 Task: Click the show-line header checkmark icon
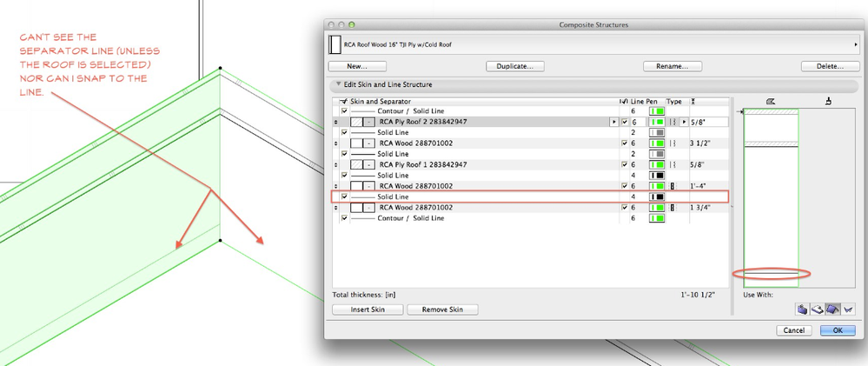click(x=344, y=102)
